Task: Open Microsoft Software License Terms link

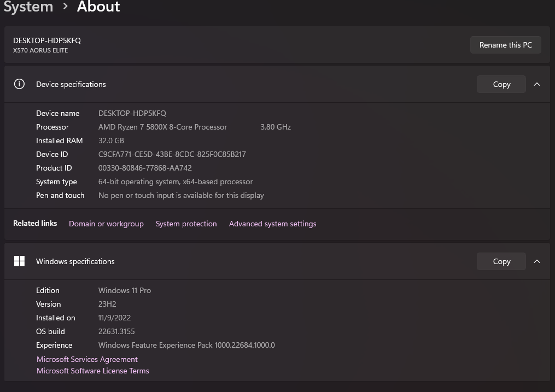Action: [93, 371]
